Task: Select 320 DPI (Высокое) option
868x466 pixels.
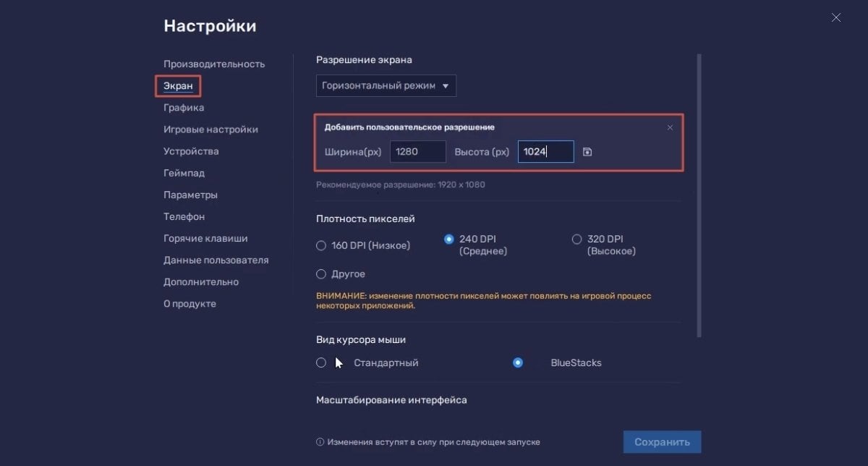Action: pos(576,240)
